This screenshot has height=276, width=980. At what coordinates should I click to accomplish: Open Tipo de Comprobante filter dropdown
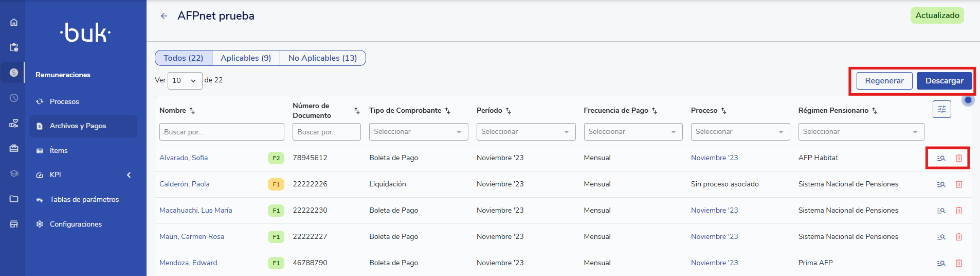pyautogui.click(x=418, y=132)
